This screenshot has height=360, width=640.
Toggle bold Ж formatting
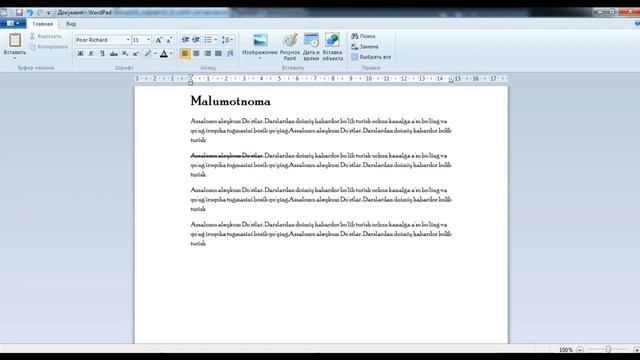[80, 53]
